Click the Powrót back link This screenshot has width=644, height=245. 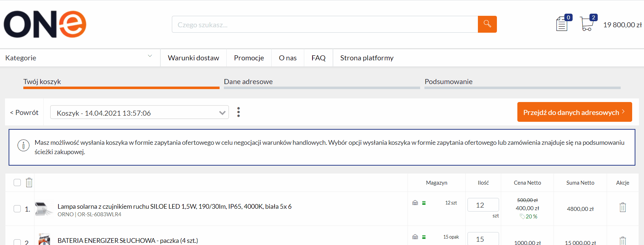tap(24, 112)
